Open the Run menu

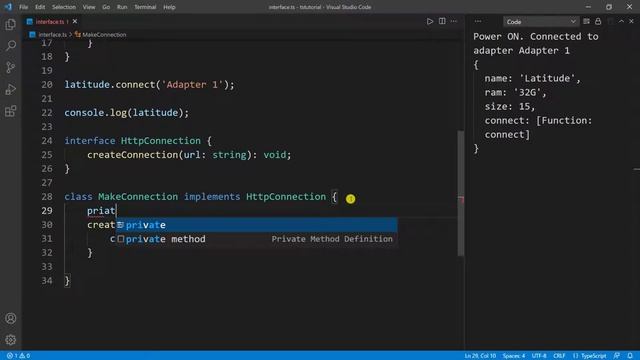coord(122,7)
